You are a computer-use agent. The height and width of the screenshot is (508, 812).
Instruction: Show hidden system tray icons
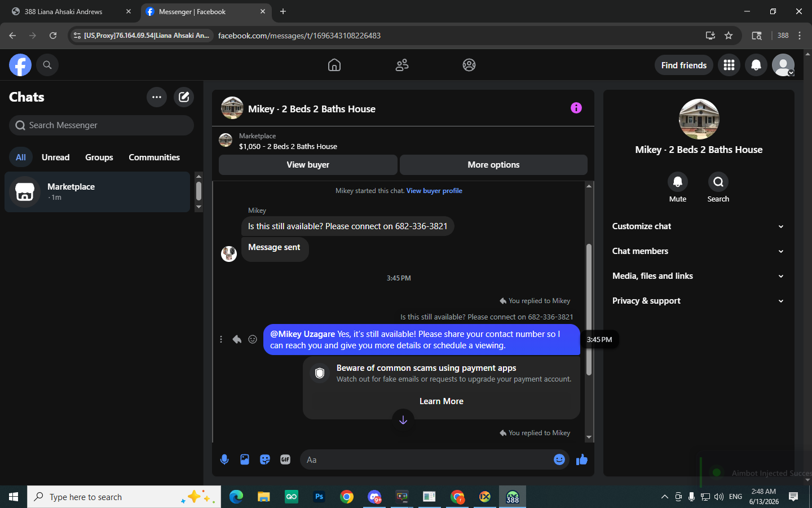(x=665, y=497)
